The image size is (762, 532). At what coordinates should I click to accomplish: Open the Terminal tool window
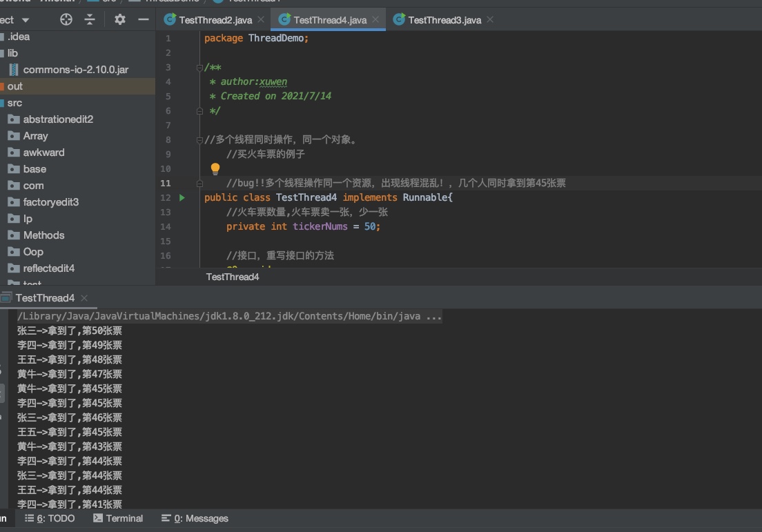[x=118, y=518]
